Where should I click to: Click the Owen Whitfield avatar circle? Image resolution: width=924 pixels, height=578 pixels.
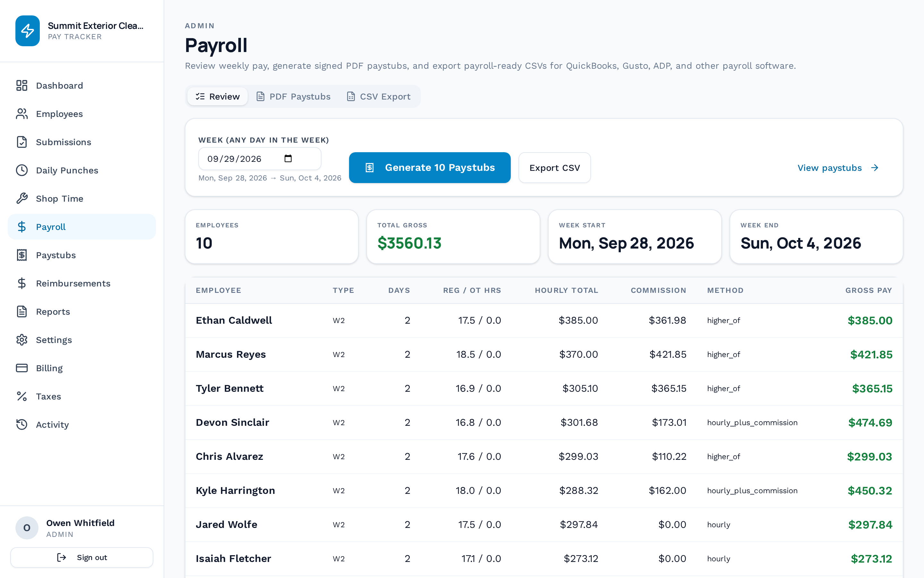[27, 528]
